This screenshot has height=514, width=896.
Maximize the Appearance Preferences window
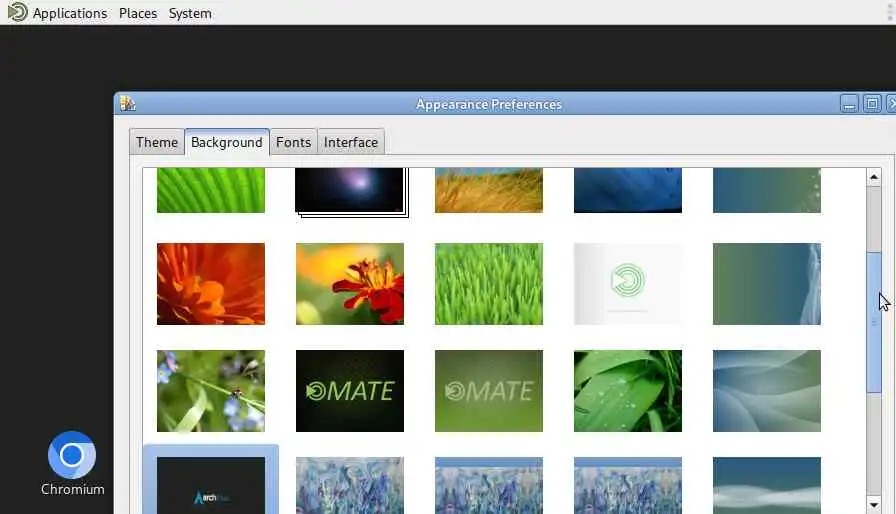point(871,104)
